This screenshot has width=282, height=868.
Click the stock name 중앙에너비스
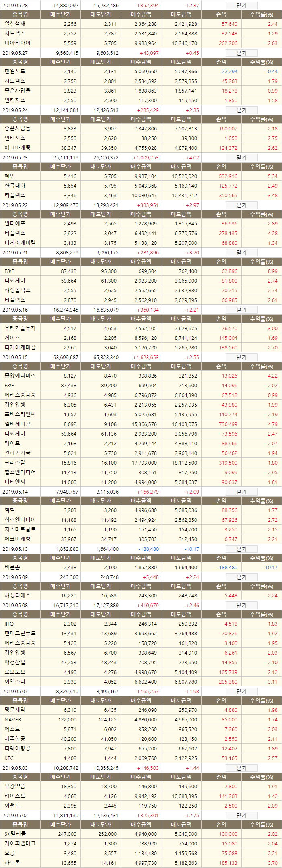(20, 376)
